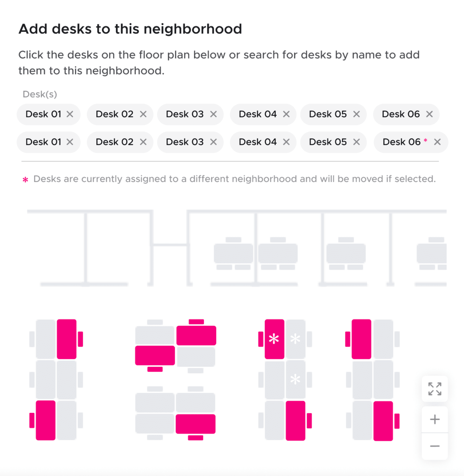
Task: Deselect the pink desk marked with asterisk
Action: click(274, 339)
